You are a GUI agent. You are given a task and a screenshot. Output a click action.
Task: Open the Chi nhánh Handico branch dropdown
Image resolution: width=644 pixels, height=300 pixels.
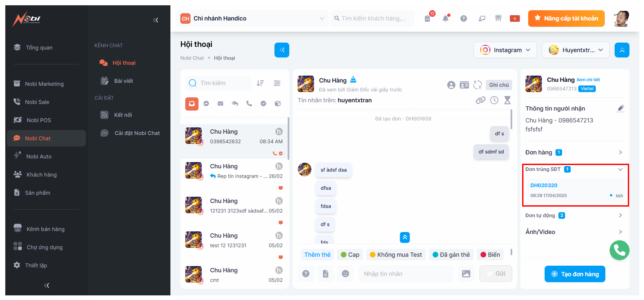253,18
